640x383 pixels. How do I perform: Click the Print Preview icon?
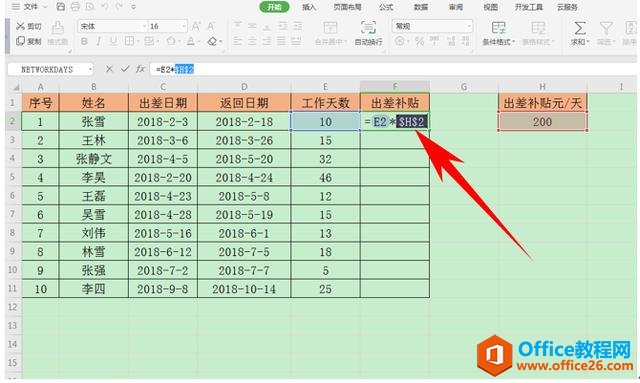point(90,7)
